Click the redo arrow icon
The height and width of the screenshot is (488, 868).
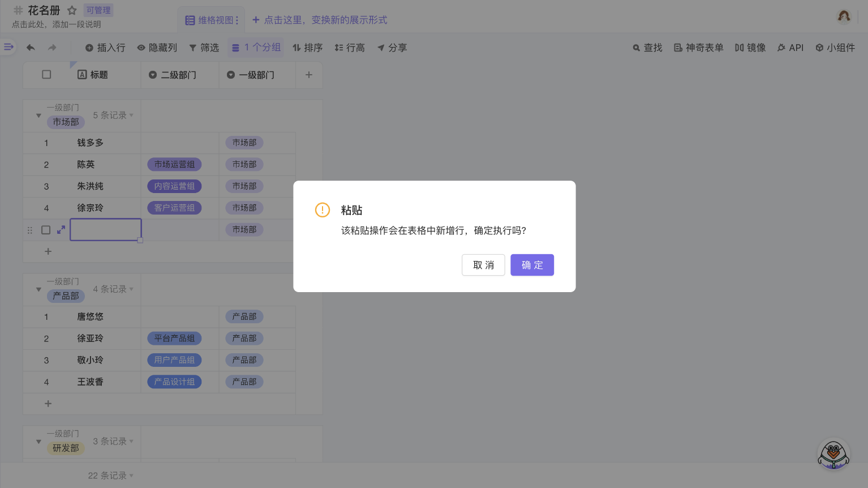(x=52, y=48)
